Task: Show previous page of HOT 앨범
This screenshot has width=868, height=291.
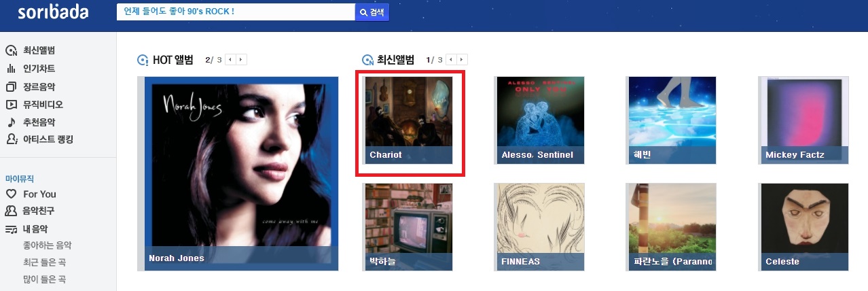Action: (x=230, y=60)
